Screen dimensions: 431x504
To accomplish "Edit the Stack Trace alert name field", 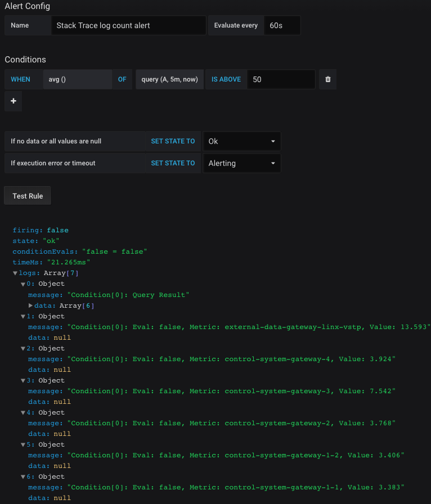I will tap(128, 25).
